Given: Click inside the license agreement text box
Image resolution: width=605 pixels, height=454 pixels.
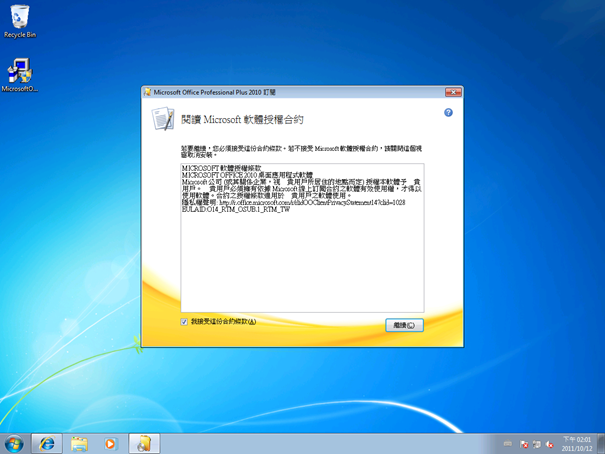Looking at the screenshot, I should 302,238.
